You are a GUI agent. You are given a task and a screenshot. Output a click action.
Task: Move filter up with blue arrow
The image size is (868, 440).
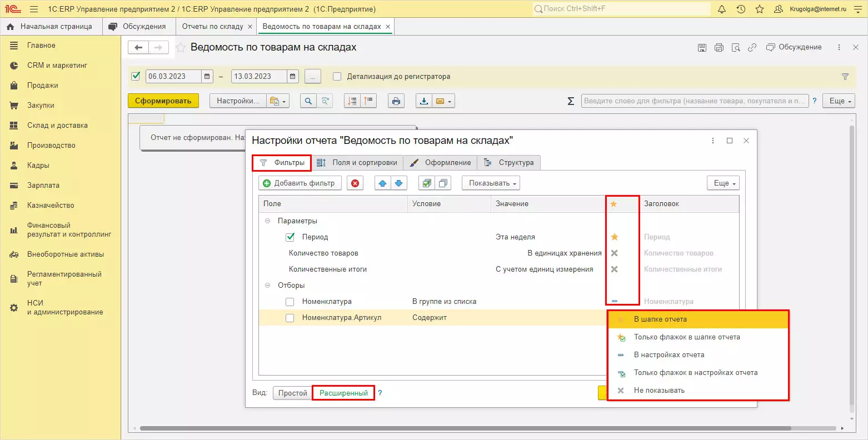382,183
